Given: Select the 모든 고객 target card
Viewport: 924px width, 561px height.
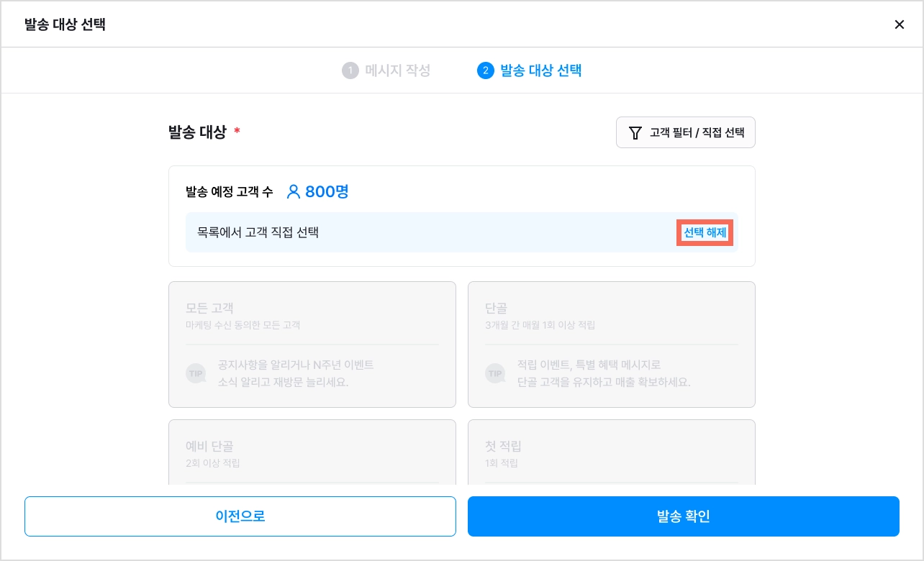Looking at the screenshot, I should pos(312,345).
